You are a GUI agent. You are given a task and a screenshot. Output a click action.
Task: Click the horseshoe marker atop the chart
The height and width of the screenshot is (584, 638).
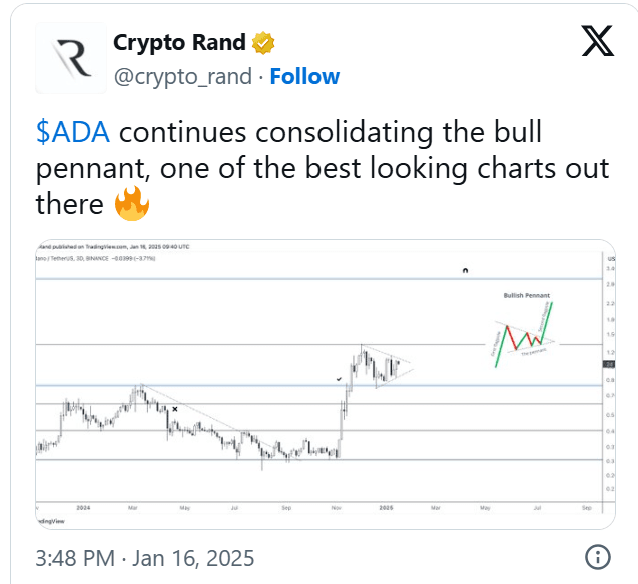(464, 271)
